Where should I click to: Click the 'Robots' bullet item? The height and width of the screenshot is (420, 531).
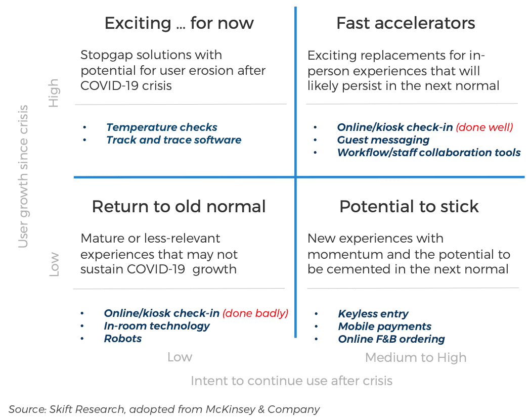point(122,339)
